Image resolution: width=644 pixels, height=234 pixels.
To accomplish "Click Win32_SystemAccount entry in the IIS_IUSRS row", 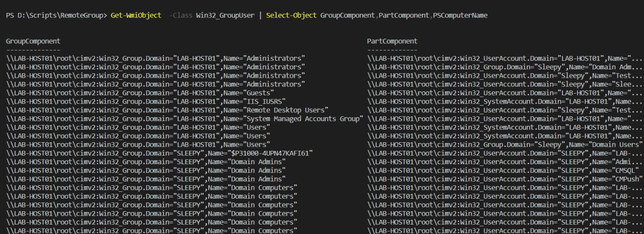I will tap(505, 102).
